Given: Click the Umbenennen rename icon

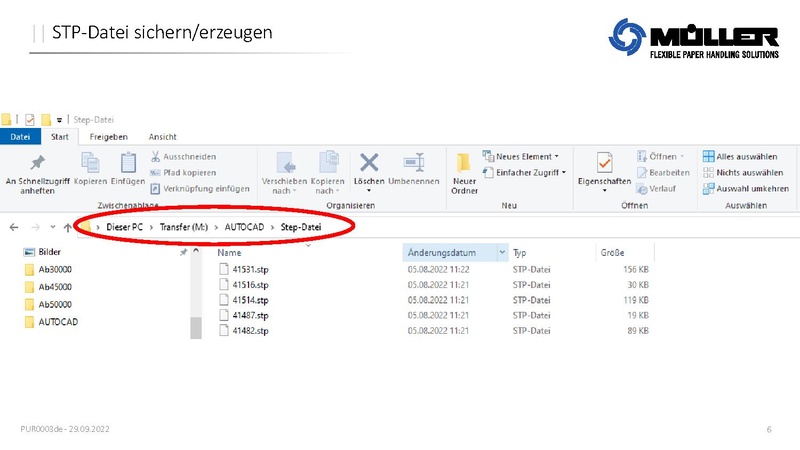Looking at the screenshot, I should 415,165.
